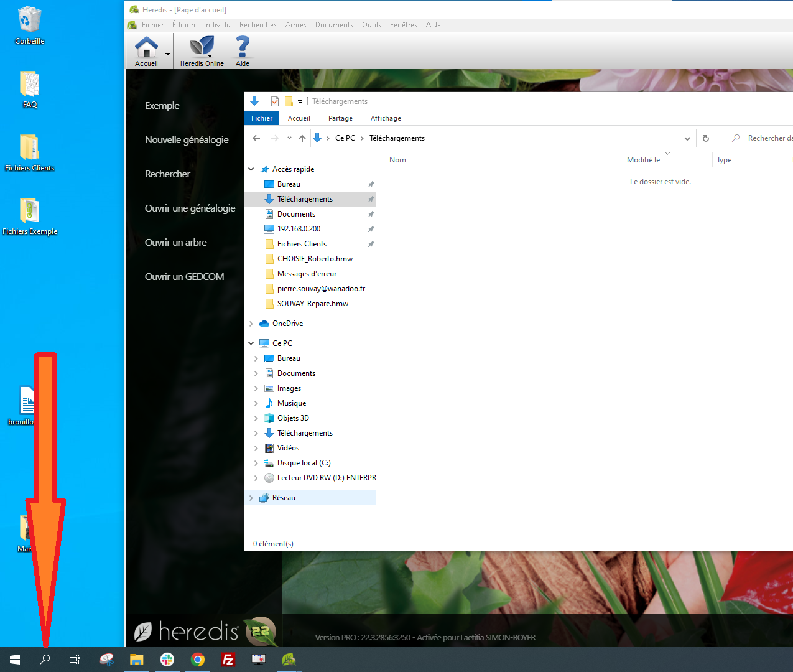Select Fichiers Clients in quick access
The image size is (793, 672).
[302, 244]
